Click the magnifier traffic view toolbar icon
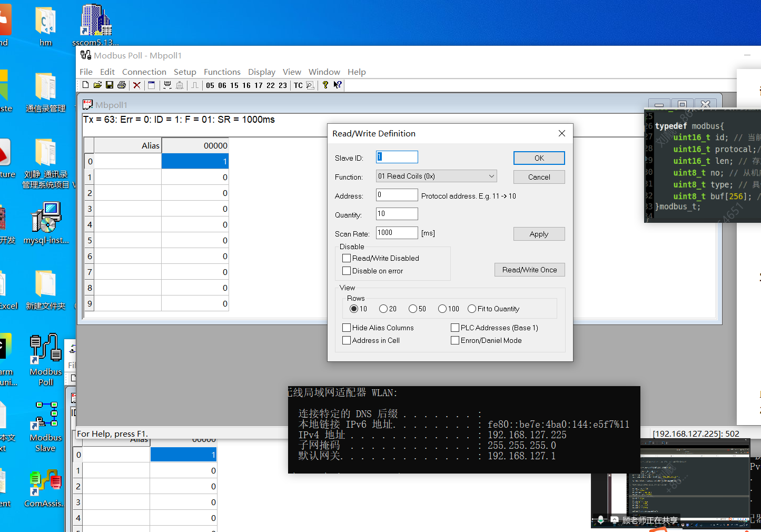The image size is (761, 532). coord(310,85)
